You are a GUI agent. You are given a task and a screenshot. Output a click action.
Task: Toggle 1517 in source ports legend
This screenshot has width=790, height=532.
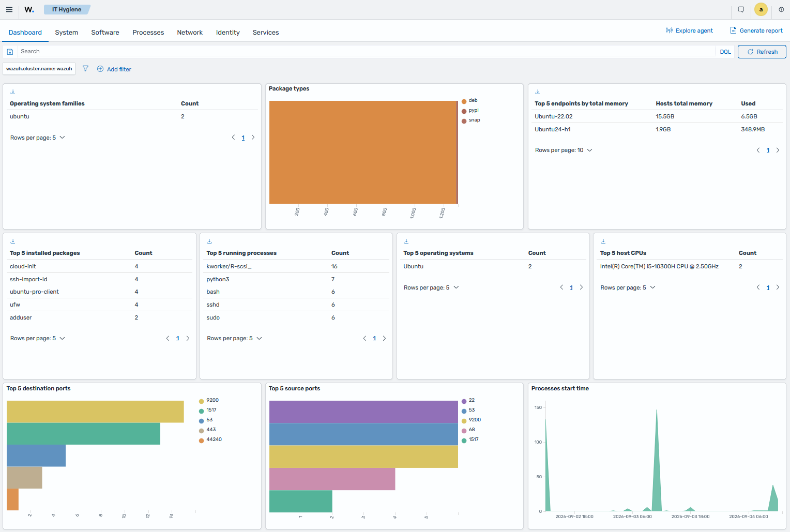[470, 440]
